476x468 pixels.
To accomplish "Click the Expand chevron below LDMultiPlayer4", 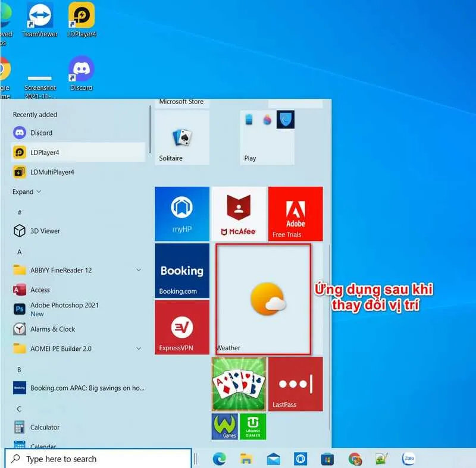I will (x=26, y=191).
